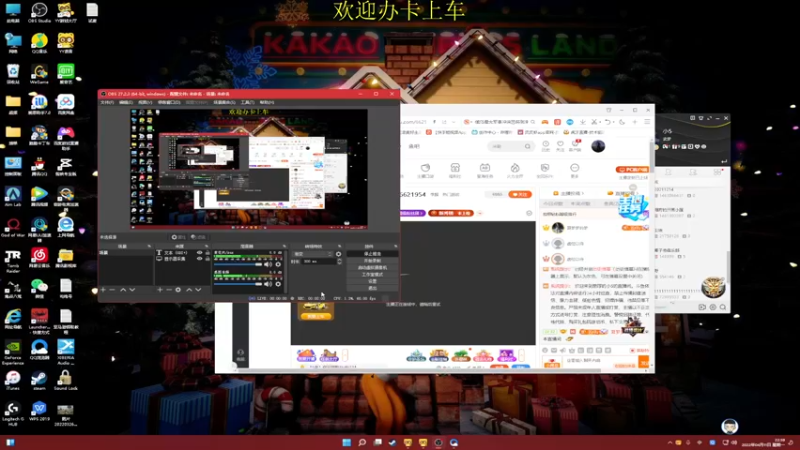Toggle the lock on the 文本 (GDI+) source

point(208,253)
